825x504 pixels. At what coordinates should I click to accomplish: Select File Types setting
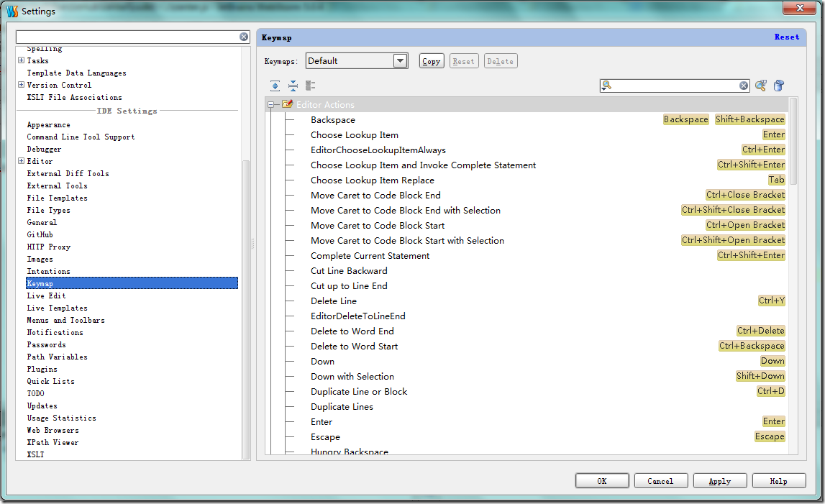pos(48,211)
